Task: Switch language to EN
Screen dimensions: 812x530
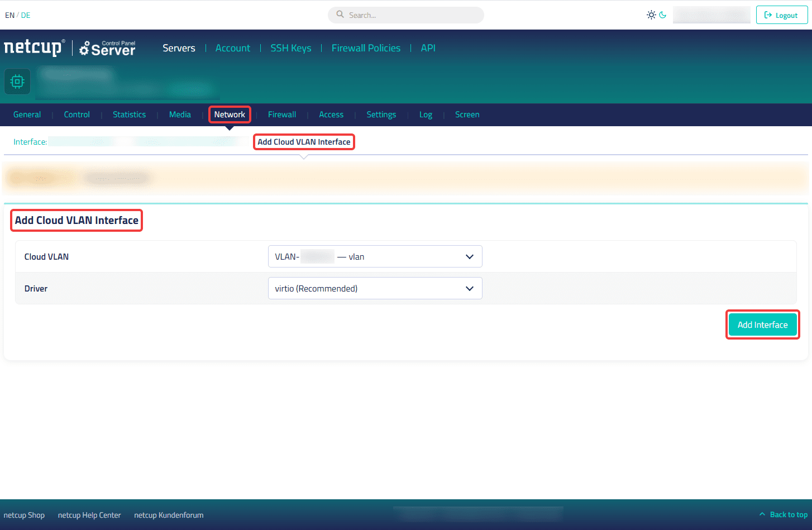Action: tap(9, 15)
